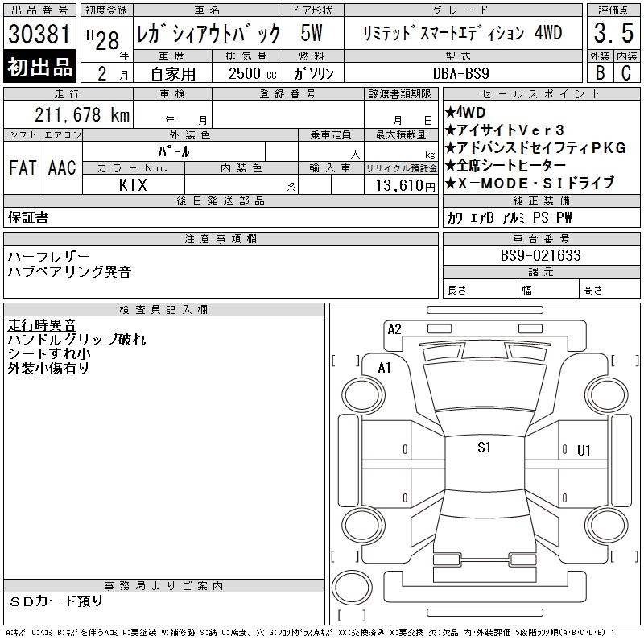Select the model code DBA-BS9
This screenshot has width=644, height=644.
point(461,73)
